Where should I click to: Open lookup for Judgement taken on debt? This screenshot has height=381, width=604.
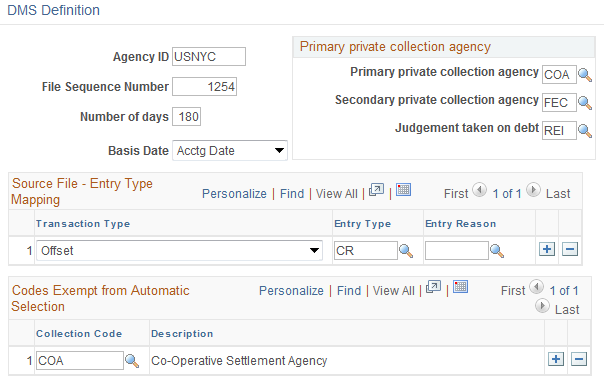[585, 131]
